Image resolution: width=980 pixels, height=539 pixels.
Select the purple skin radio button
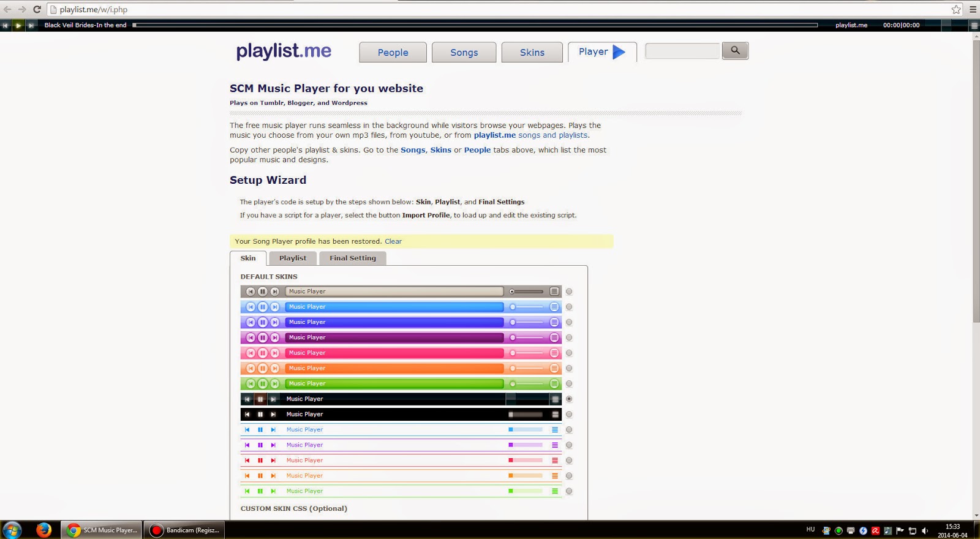569,337
